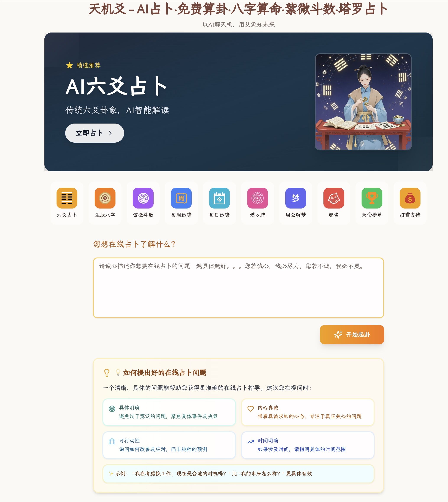The height and width of the screenshot is (502, 448).
Task: Select the 紫微斗数 purple icon
Action: click(x=143, y=198)
